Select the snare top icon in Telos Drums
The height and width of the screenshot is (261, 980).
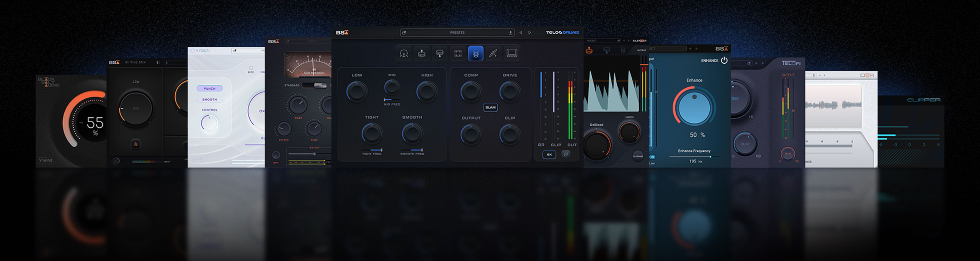click(421, 54)
